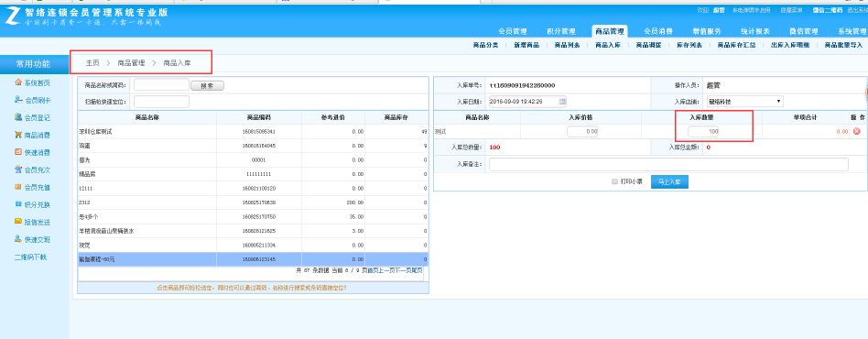Click the 会员刷卡 member card icon
The height and width of the screenshot is (339, 868).
pyautogui.click(x=18, y=100)
